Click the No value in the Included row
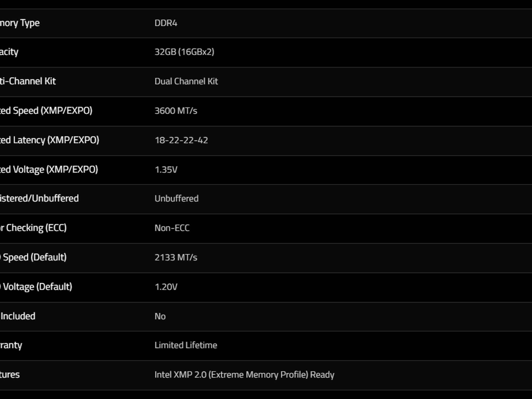This screenshot has height=399, width=532. coord(160,316)
